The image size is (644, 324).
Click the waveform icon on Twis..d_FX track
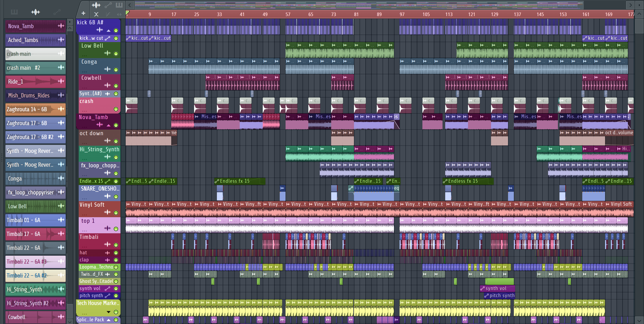coord(108,274)
